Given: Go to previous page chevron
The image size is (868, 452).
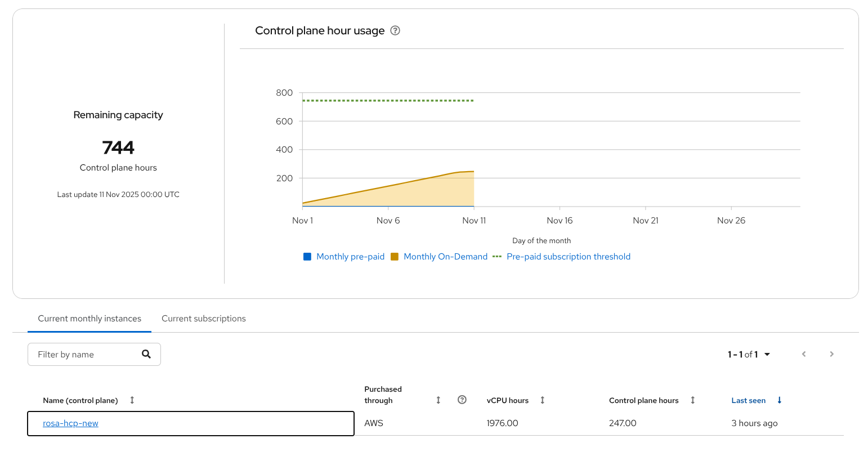Looking at the screenshot, I should (x=804, y=354).
